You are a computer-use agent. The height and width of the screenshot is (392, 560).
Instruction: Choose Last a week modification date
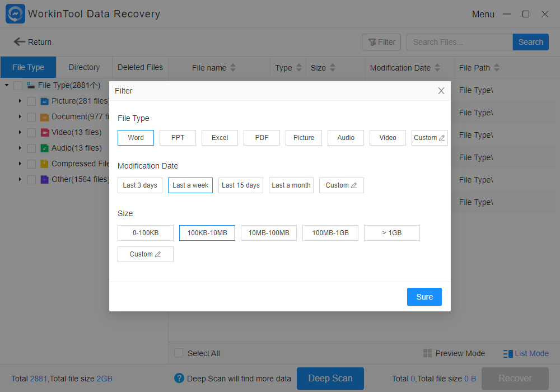tap(190, 185)
